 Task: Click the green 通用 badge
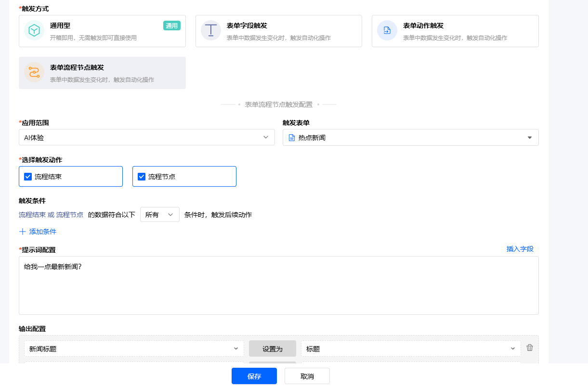172,26
